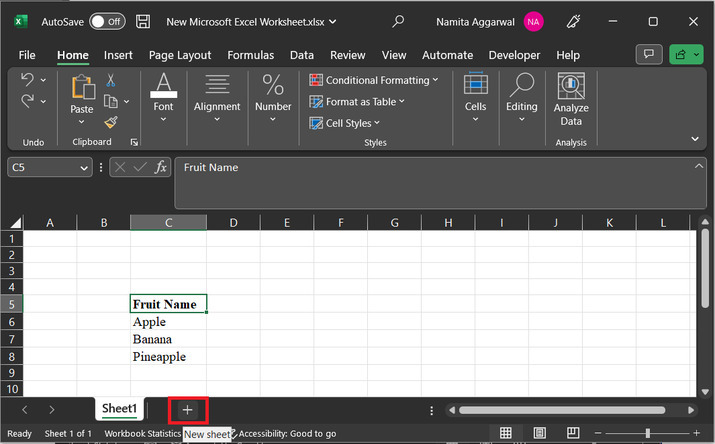Open the File menu
This screenshot has width=715, height=444.
pos(27,55)
